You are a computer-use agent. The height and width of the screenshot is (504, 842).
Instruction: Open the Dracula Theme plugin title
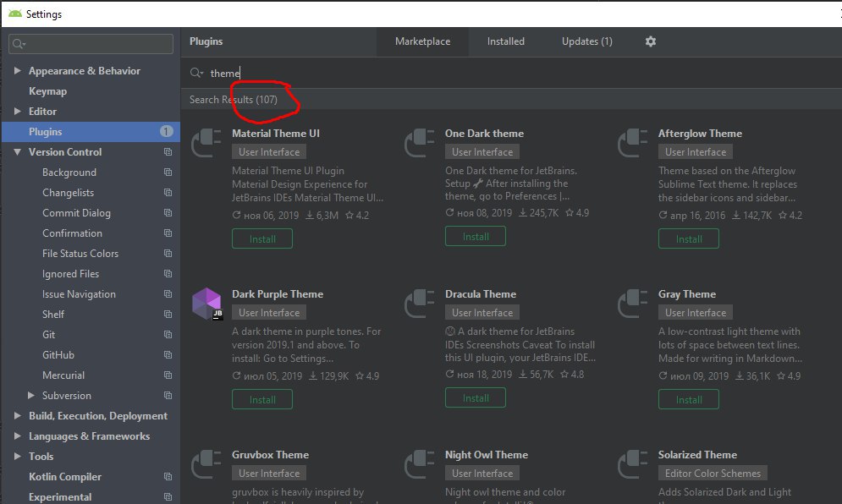(481, 294)
